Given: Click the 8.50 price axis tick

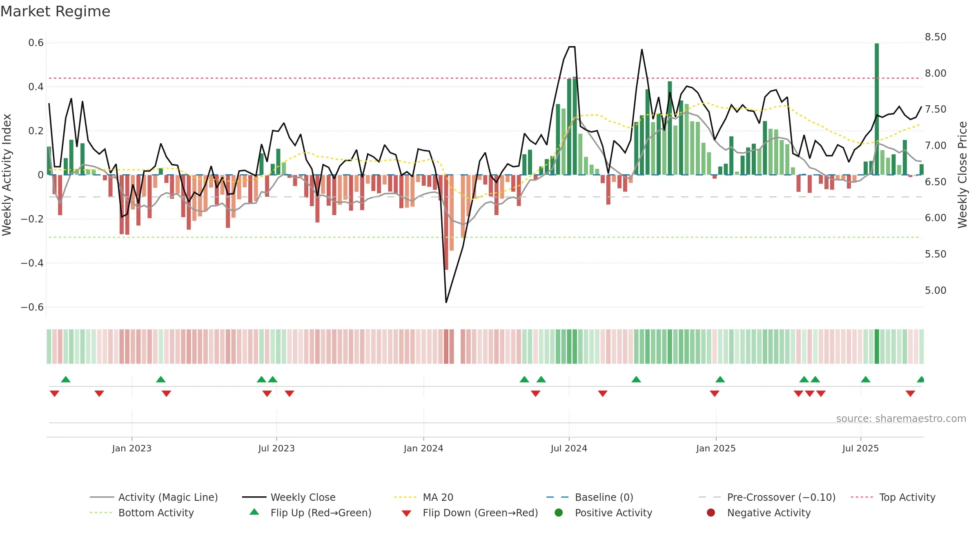Looking at the screenshot, I should [935, 37].
